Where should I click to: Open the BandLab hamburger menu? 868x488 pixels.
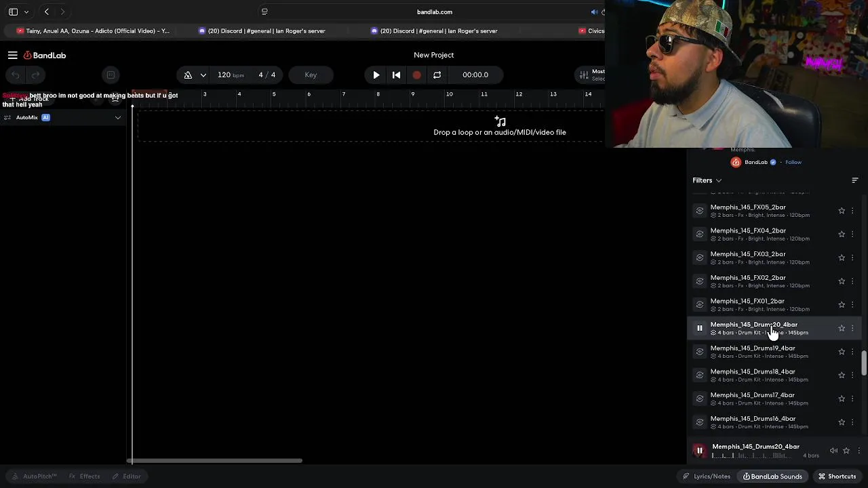coord(12,56)
